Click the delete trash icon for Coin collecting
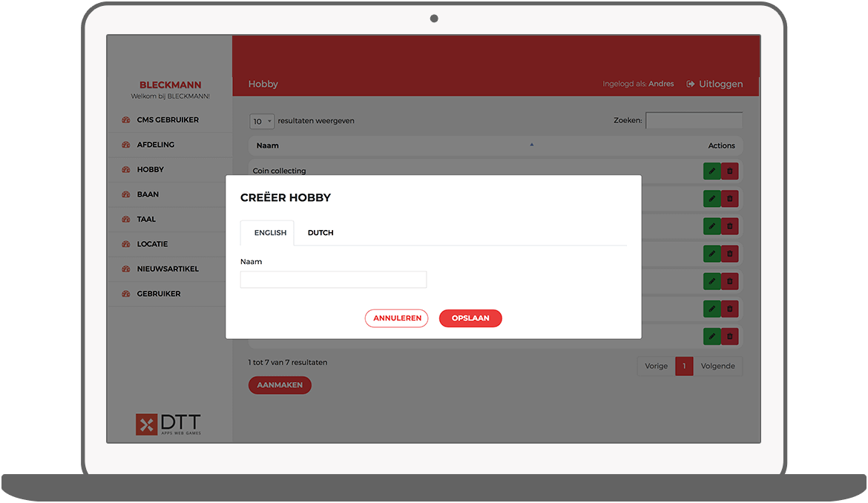The image size is (868, 503). [729, 171]
